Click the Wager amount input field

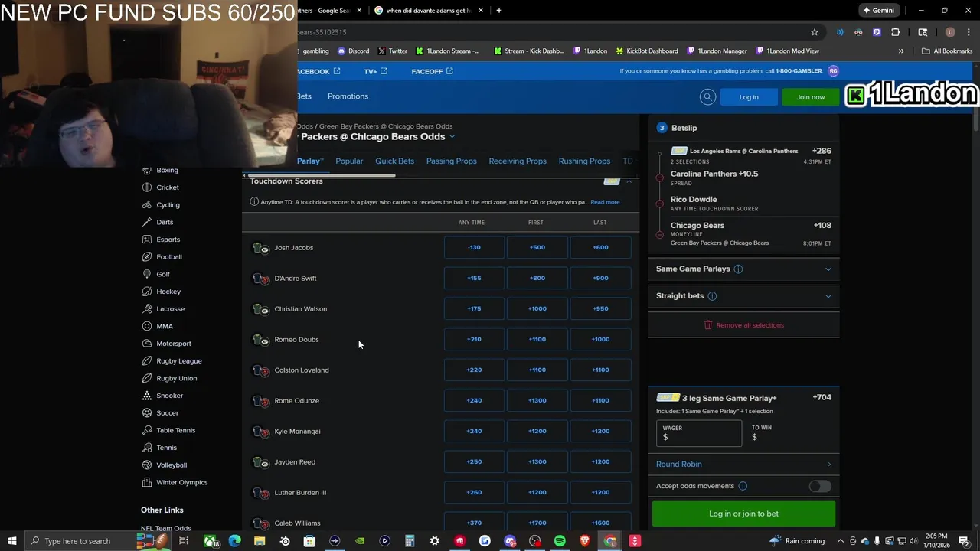(698, 433)
